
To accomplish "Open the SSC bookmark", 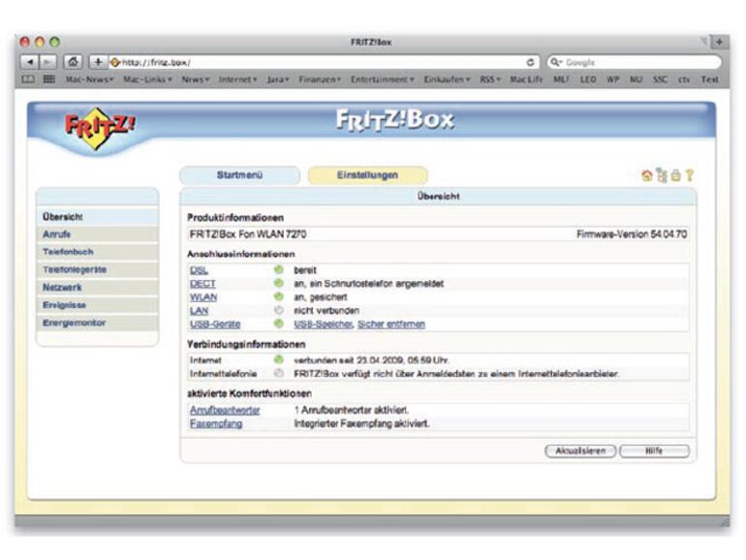I will [x=660, y=79].
